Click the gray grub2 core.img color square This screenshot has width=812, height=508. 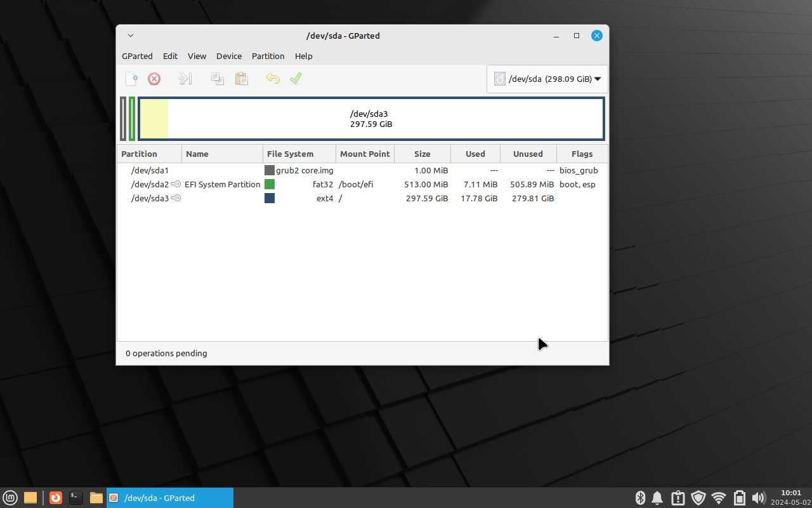(x=270, y=170)
